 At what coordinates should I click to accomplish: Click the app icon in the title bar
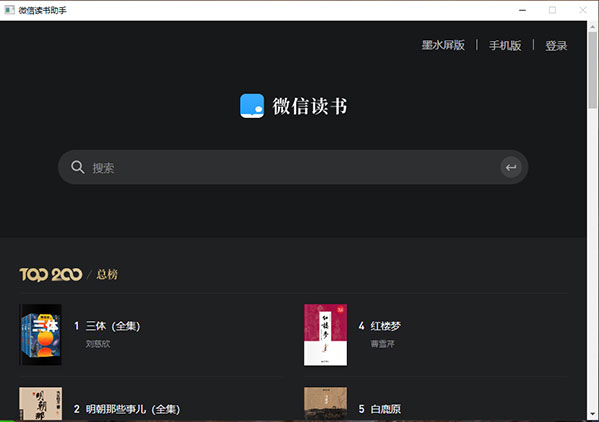click(x=10, y=10)
